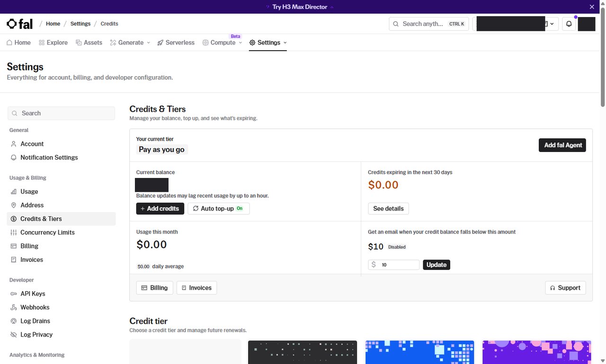
Task: Click the Account person icon in sidebar
Action: 14,144
